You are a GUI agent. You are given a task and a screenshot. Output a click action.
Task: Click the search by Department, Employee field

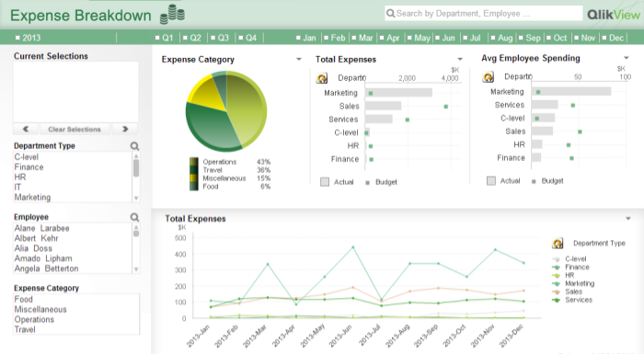[x=484, y=14]
